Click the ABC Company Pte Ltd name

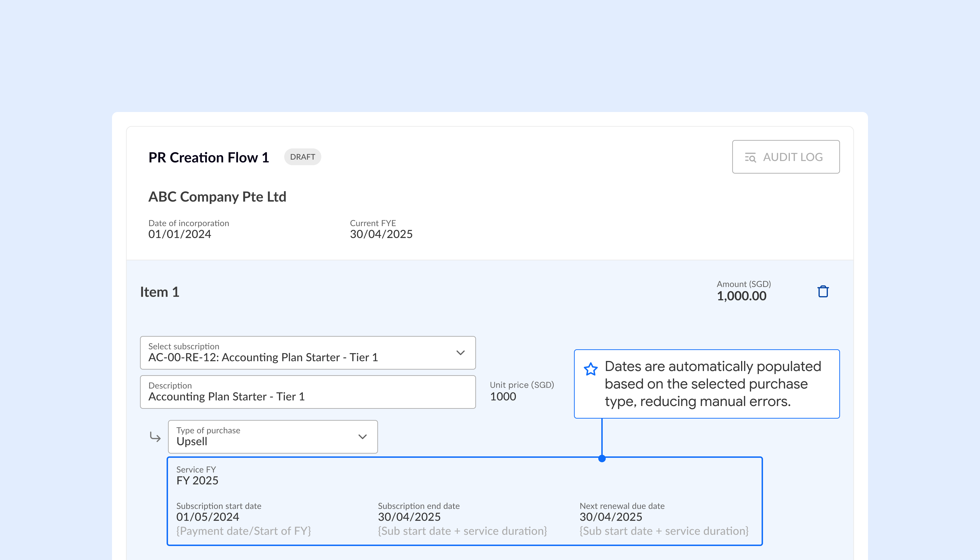217,197
